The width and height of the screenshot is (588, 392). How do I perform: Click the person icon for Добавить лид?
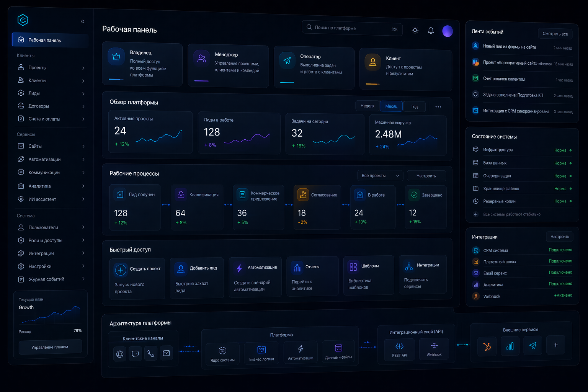tap(181, 269)
